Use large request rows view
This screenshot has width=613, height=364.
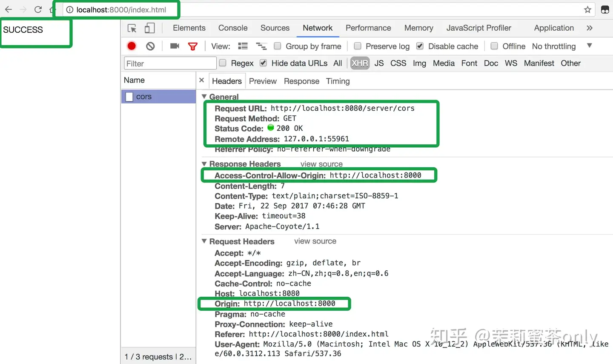click(x=243, y=46)
